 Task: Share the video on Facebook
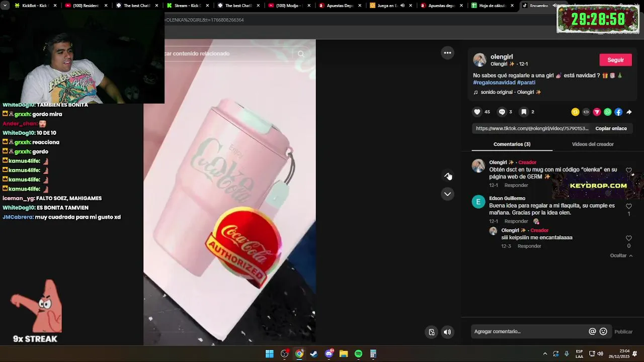tap(618, 112)
